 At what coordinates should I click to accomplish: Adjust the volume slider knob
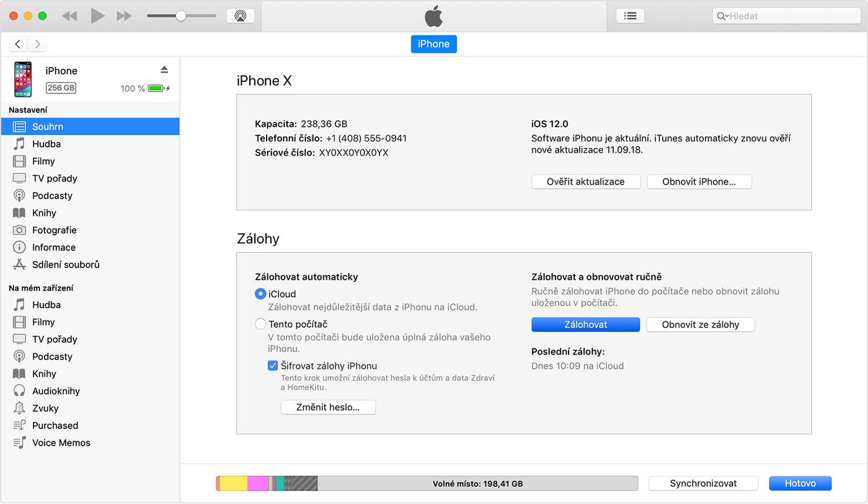click(180, 16)
